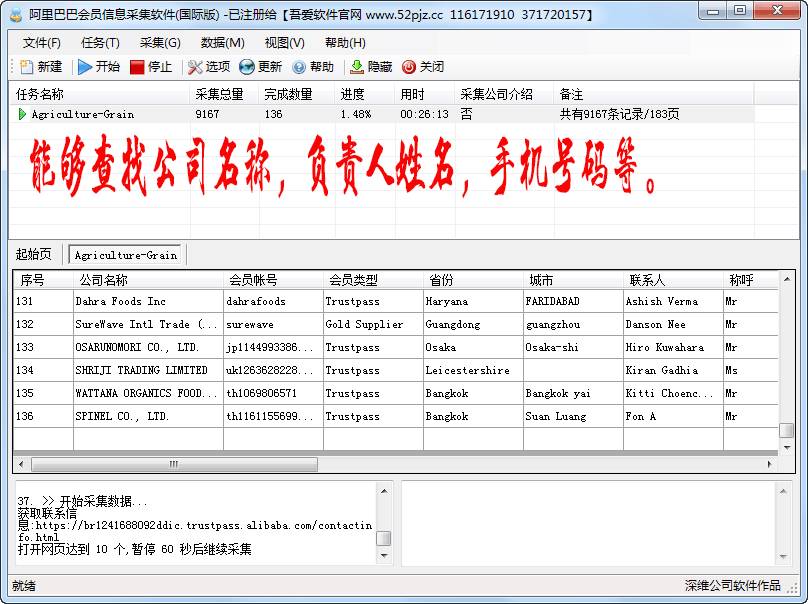The width and height of the screenshot is (808, 604).
Task: Click the 采集公司介绍 column header
Action: coord(504,94)
